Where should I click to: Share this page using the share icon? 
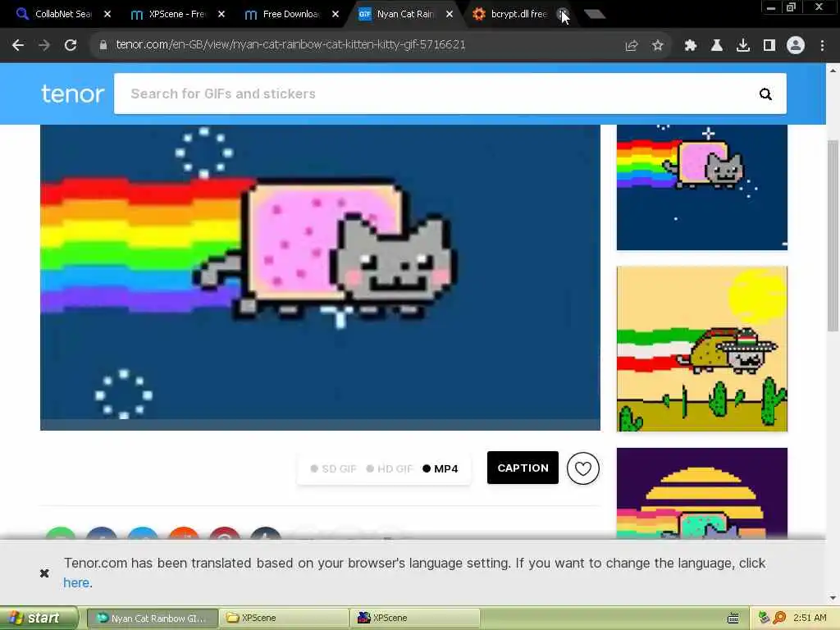click(x=632, y=46)
